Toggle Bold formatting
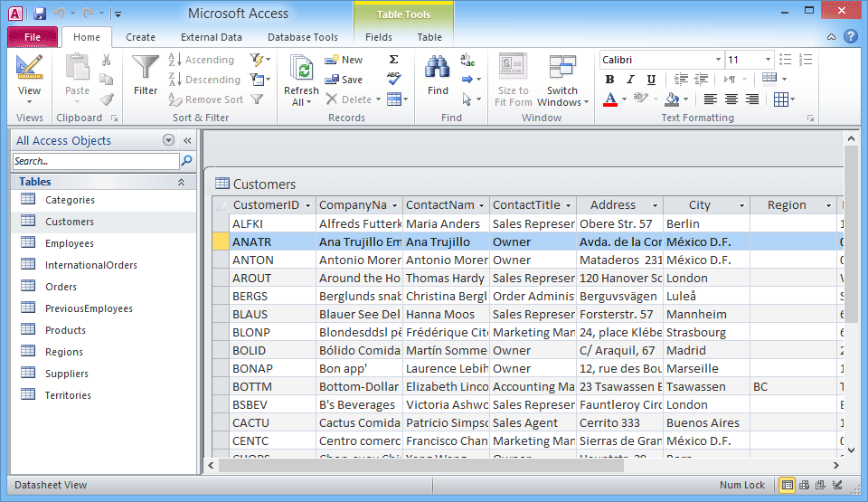868x502 pixels. coord(609,80)
